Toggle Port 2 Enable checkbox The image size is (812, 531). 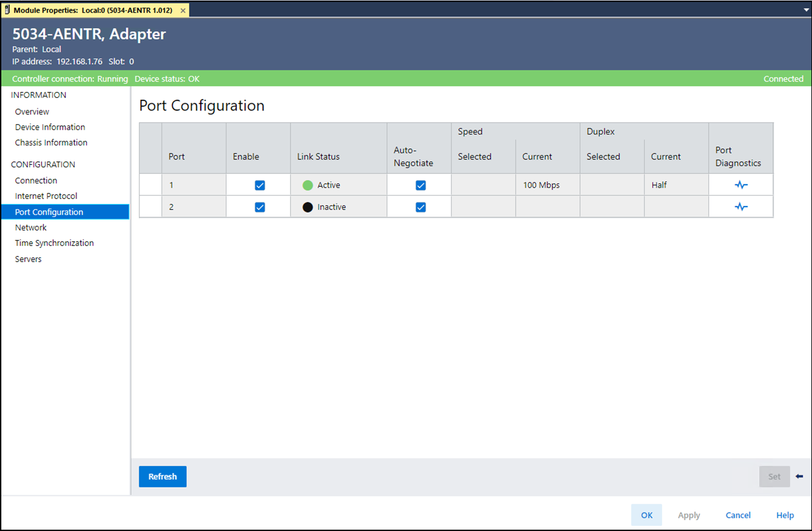pyautogui.click(x=260, y=207)
